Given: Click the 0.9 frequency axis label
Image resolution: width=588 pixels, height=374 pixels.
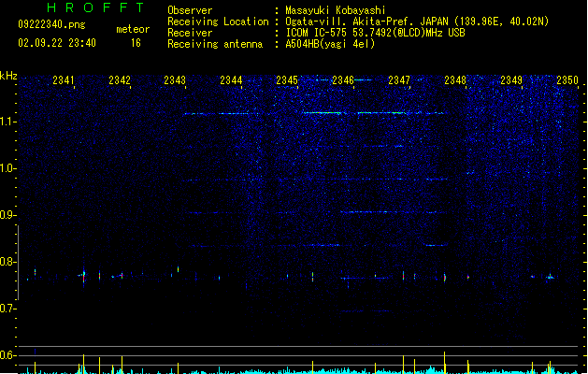Looking at the screenshot, I should point(7,215).
